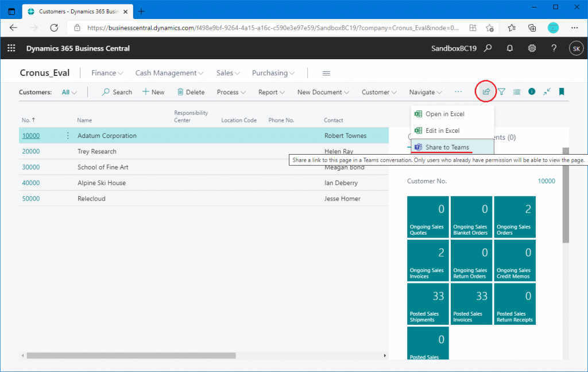This screenshot has height=372, width=588.
Task: Reload the browser page
Action: point(54,28)
